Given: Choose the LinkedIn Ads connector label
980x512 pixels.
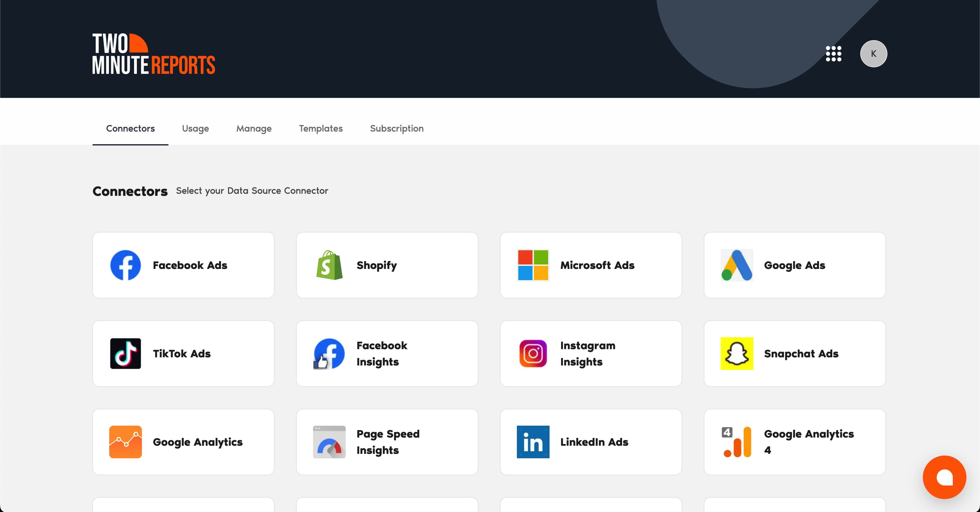Looking at the screenshot, I should 594,442.
